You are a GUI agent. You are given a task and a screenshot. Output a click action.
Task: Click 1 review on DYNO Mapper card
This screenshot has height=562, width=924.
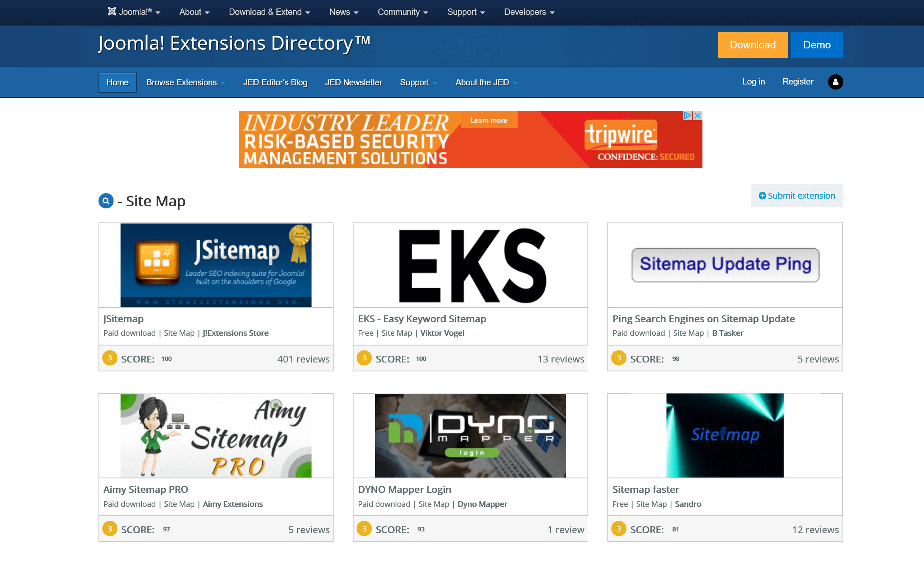[x=566, y=530]
